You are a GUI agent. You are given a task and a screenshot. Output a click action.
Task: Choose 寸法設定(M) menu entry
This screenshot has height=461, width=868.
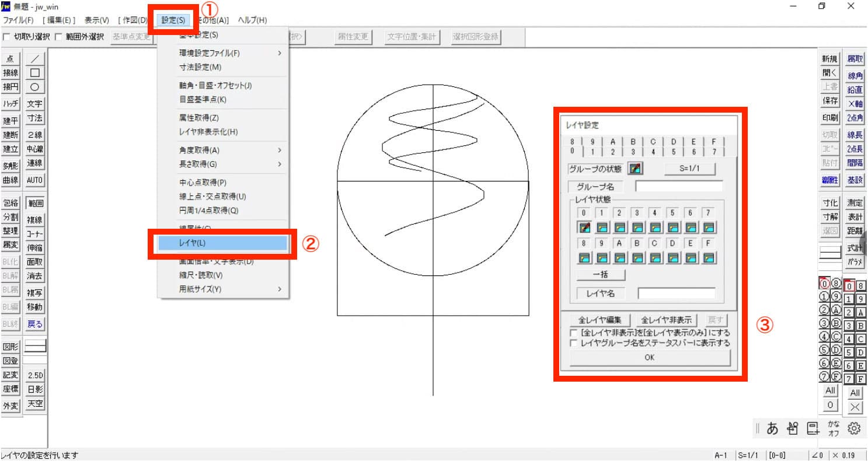tap(223, 67)
